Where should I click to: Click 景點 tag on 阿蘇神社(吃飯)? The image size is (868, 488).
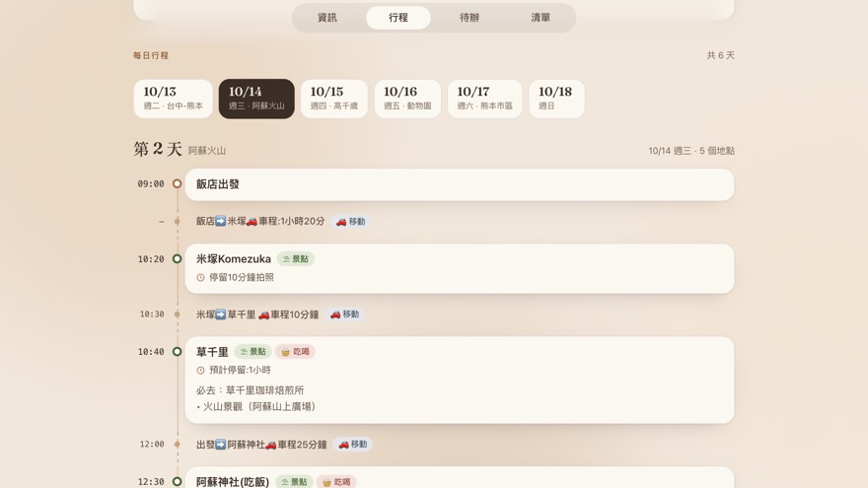pyautogui.click(x=295, y=482)
